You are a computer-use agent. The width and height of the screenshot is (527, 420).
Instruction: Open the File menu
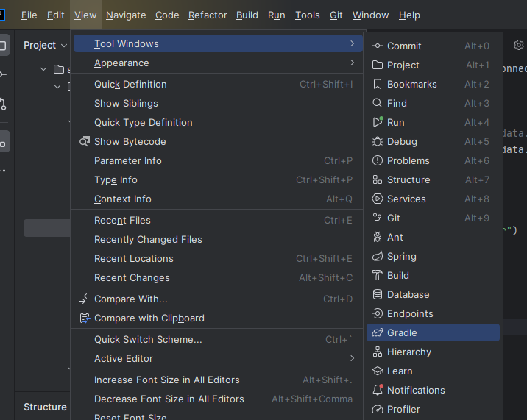[29, 15]
